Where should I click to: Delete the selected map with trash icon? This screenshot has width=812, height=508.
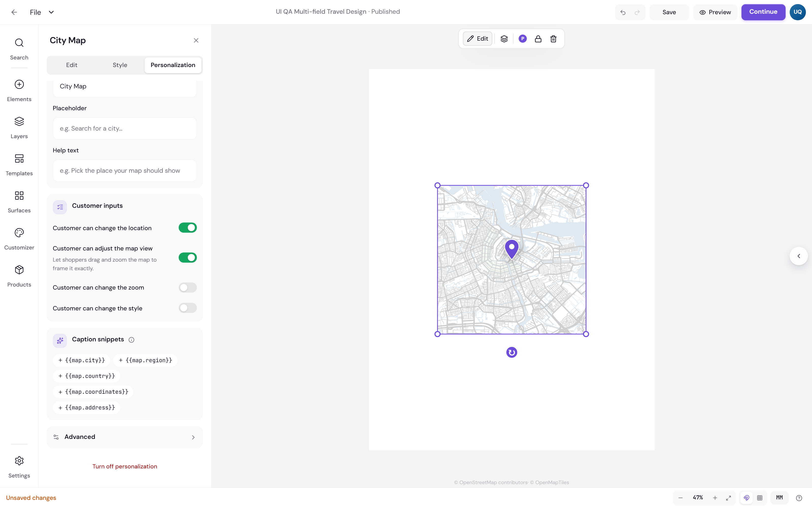coord(553,39)
